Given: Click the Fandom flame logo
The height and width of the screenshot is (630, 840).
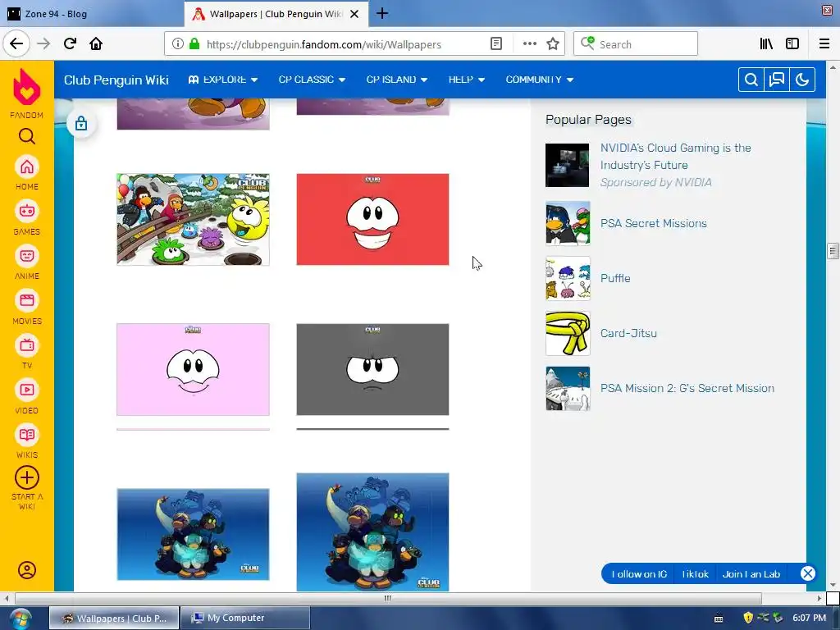Looking at the screenshot, I should (x=27, y=87).
